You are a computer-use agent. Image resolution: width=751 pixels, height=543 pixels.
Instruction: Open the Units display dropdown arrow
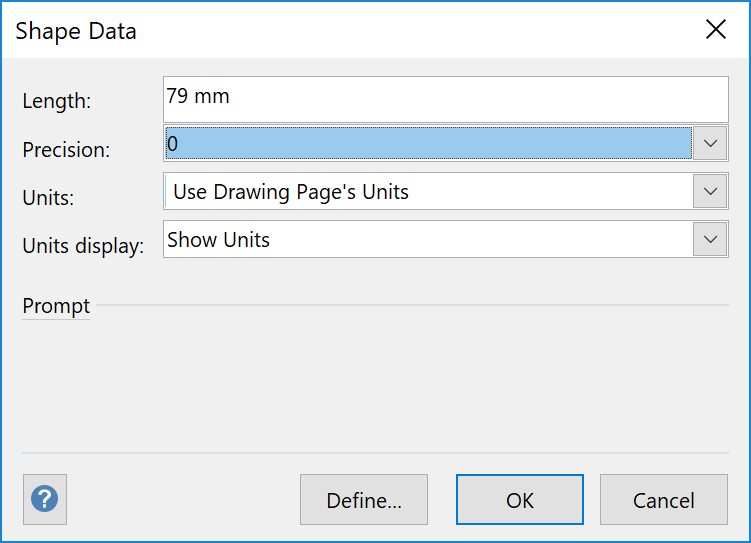(710, 239)
